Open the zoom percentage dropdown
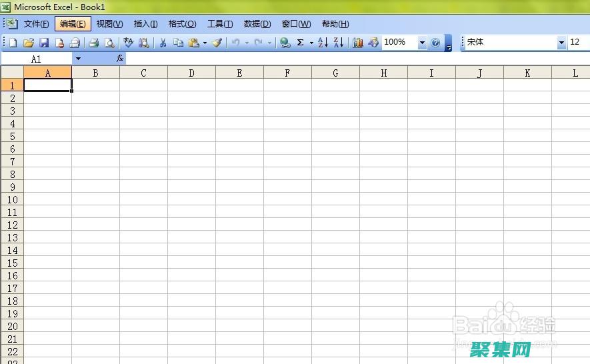 click(x=422, y=43)
